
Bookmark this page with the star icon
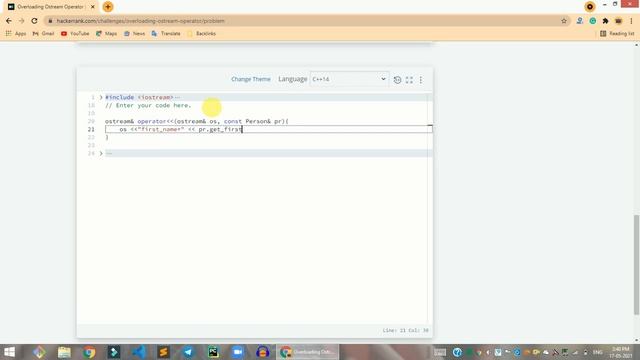pos(564,21)
